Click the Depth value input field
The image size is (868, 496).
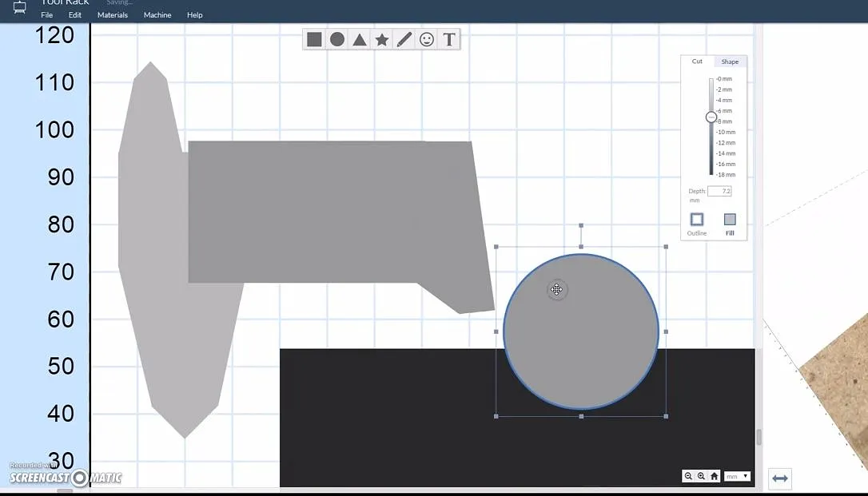719,192
